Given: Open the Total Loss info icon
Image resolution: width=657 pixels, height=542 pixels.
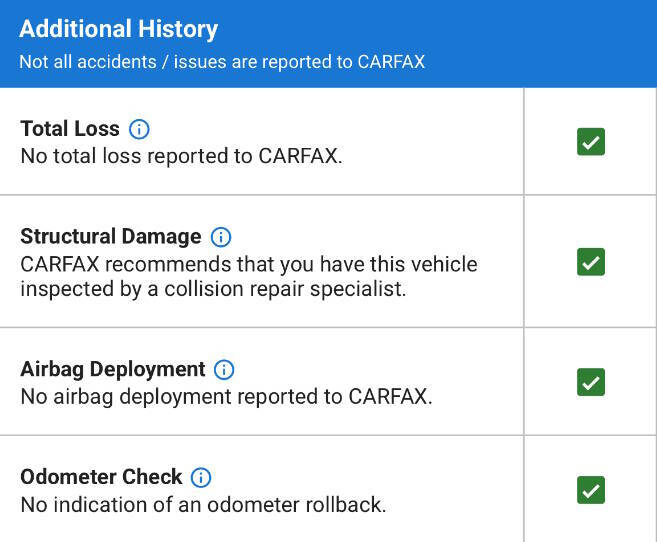Looking at the screenshot, I should [140, 129].
